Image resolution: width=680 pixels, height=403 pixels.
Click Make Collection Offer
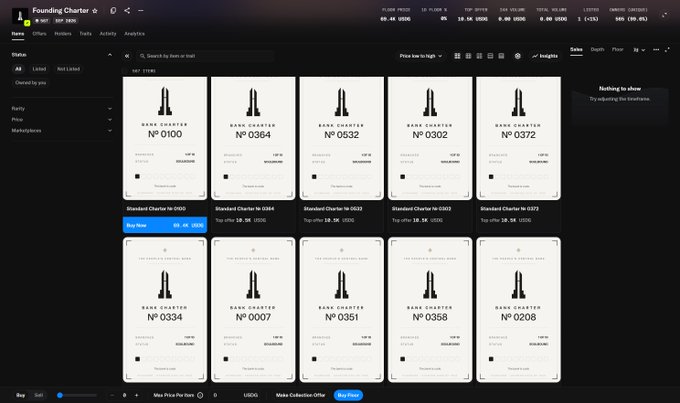(x=301, y=395)
